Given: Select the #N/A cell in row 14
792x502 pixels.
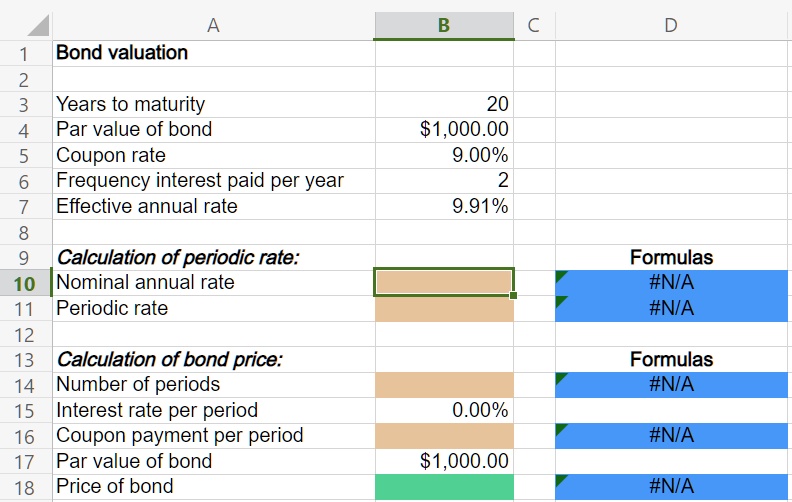Looking at the screenshot, I should click(671, 385).
